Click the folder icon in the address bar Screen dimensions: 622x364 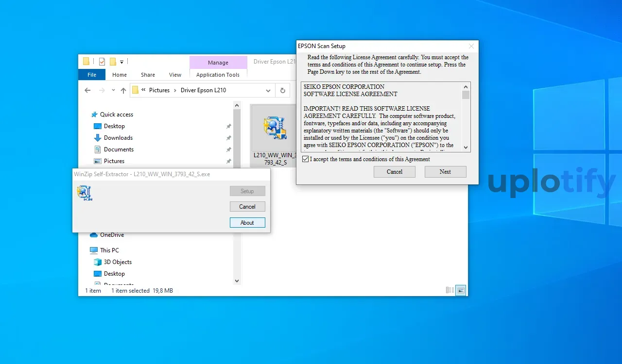[x=136, y=90]
